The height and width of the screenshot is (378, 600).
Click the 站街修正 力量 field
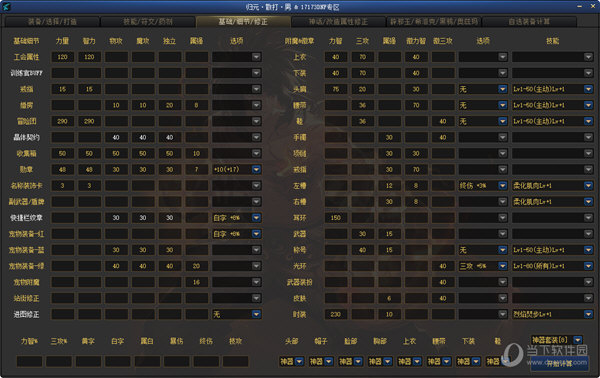coord(63,298)
